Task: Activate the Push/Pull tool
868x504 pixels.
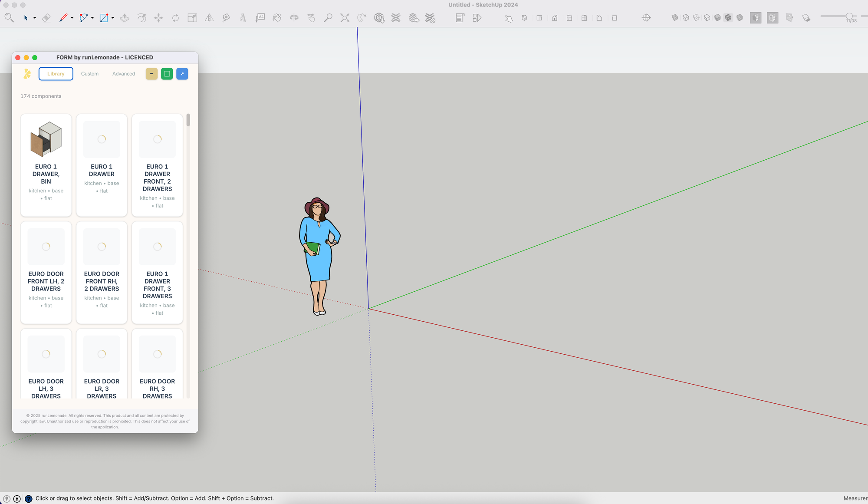Action: tap(125, 18)
